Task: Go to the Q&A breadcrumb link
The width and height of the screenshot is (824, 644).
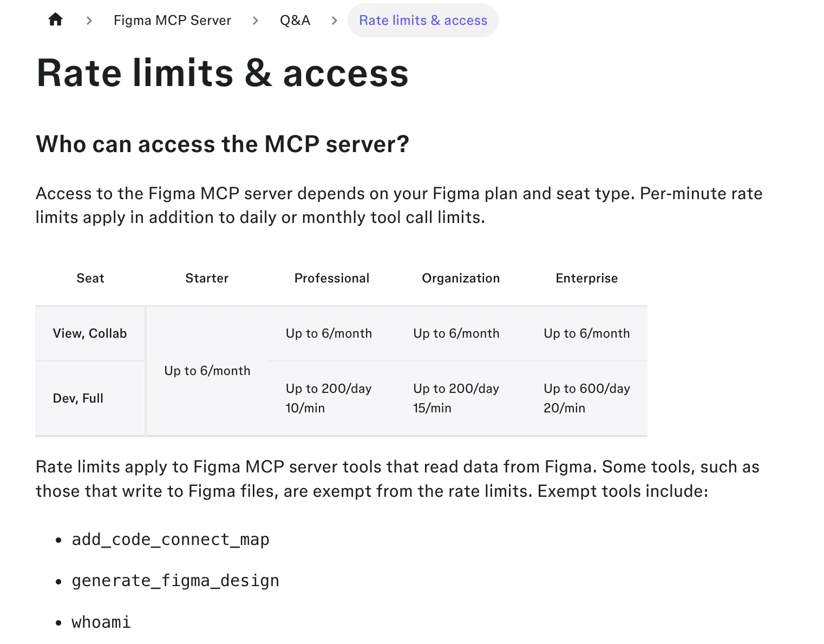Action: pos(295,21)
